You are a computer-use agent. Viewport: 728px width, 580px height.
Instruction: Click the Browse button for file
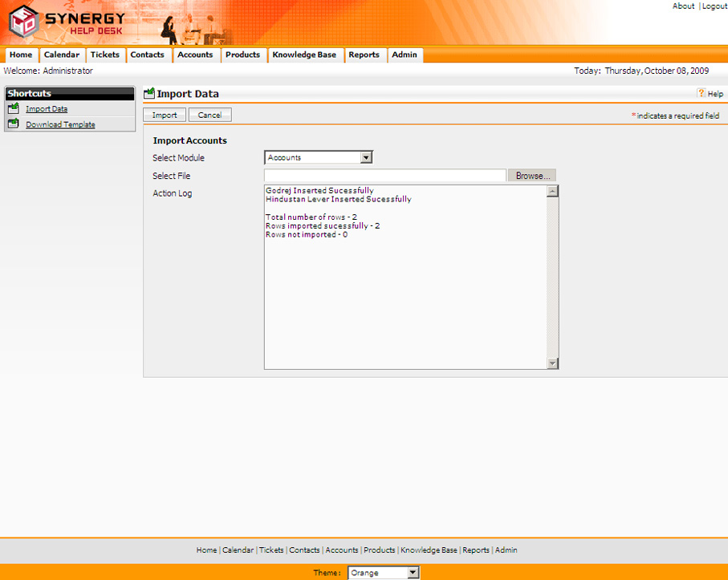click(x=532, y=176)
